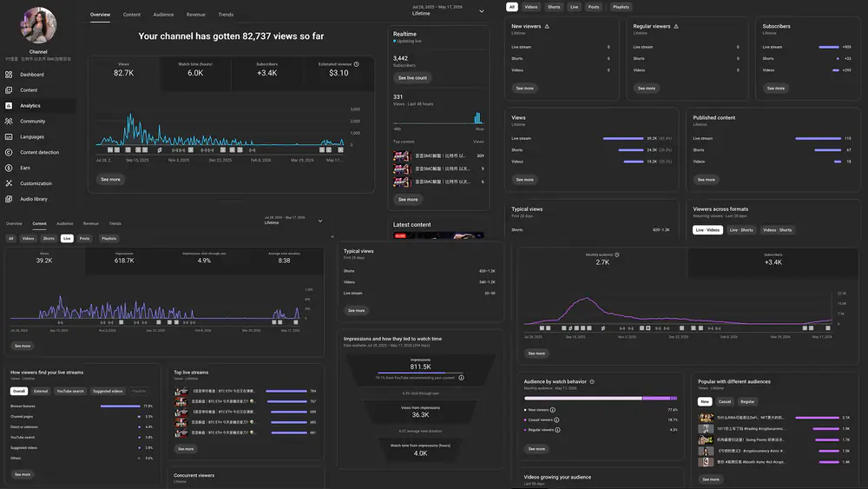Click the See live count button

[x=412, y=78]
